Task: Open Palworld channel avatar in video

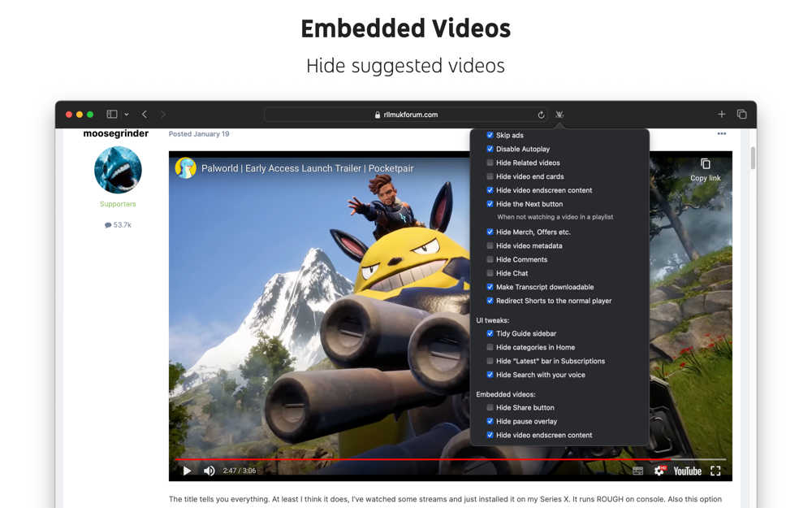Action: [x=185, y=168]
